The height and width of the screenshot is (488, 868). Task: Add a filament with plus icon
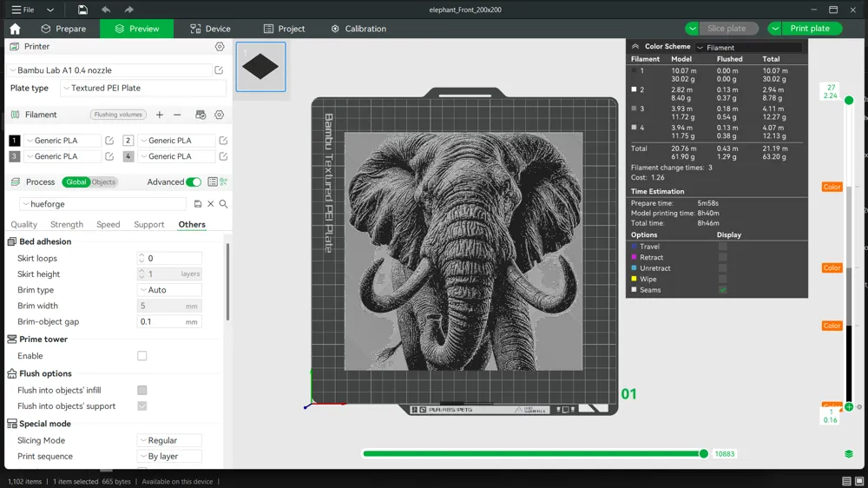[x=160, y=115]
